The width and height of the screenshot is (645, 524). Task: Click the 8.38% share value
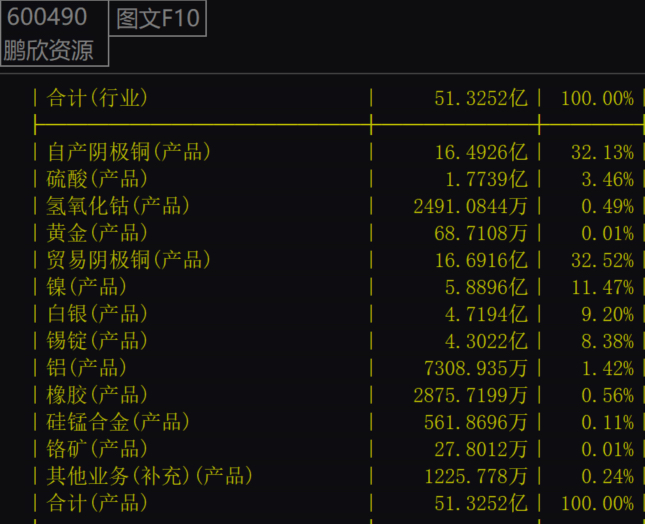[x=608, y=342]
